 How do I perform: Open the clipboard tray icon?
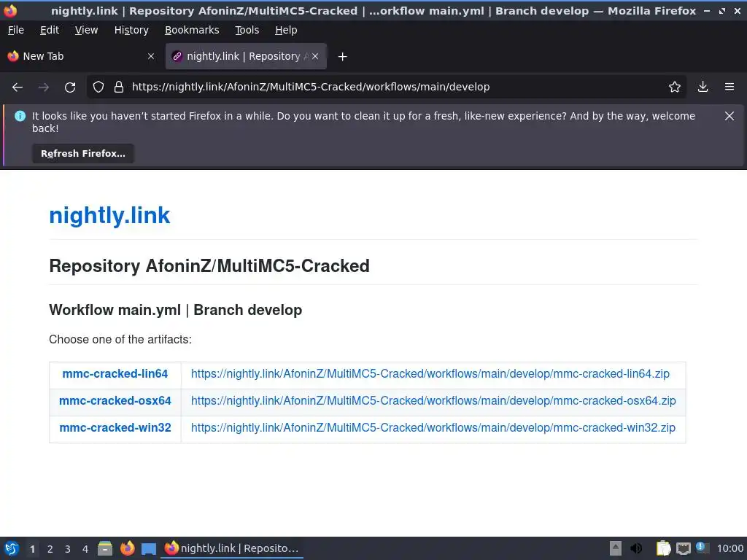tap(663, 548)
